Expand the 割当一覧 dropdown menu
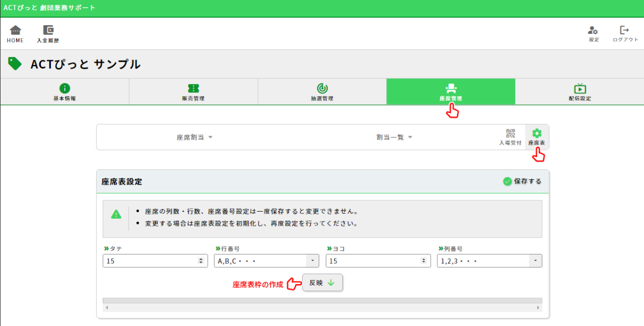Viewport: 644px width, 326px height. click(394, 137)
